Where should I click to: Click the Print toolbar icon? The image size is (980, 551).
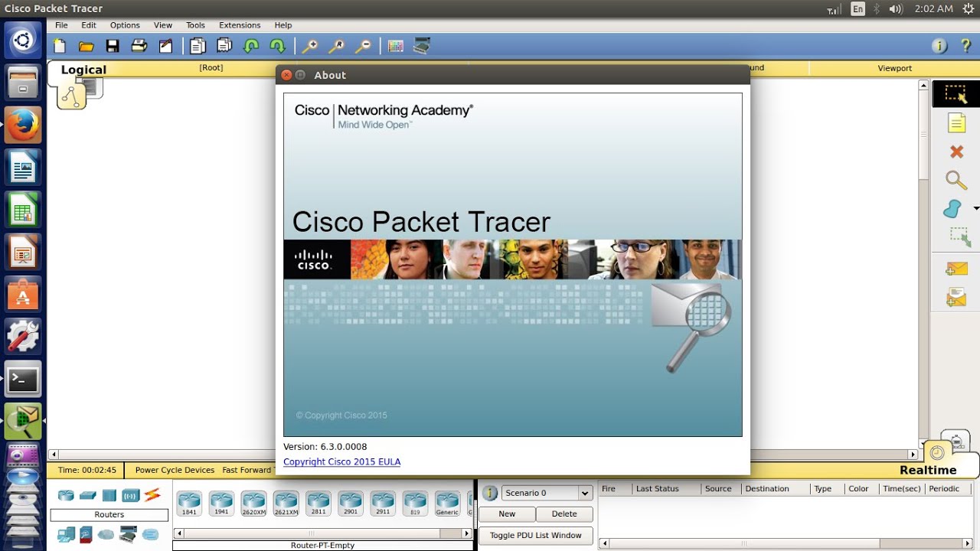pyautogui.click(x=139, y=46)
